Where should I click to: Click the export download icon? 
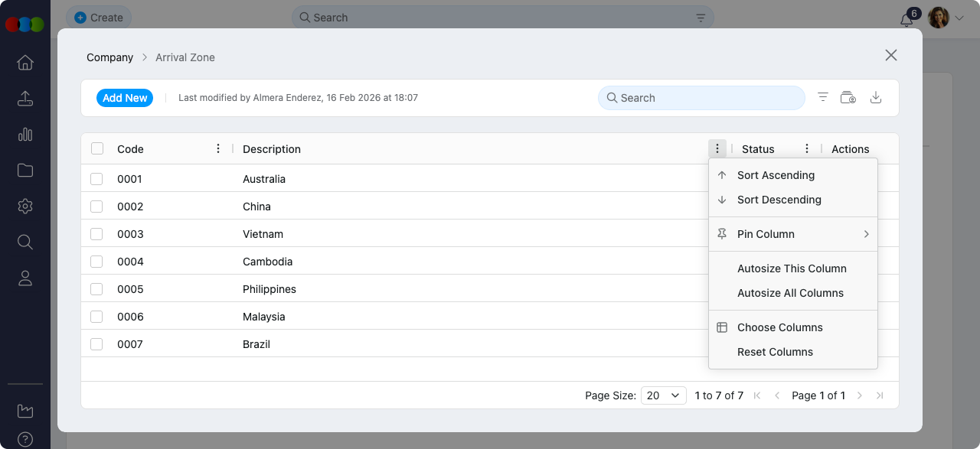pos(875,97)
